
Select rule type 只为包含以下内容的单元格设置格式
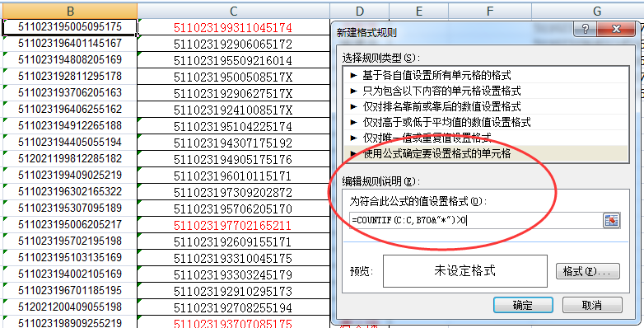point(485,91)
